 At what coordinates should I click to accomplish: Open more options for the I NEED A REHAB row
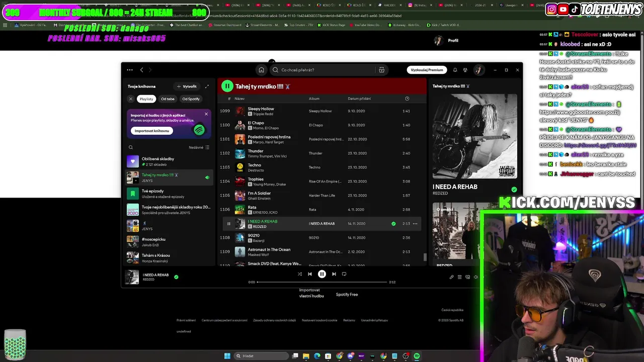tap(415, 224)
